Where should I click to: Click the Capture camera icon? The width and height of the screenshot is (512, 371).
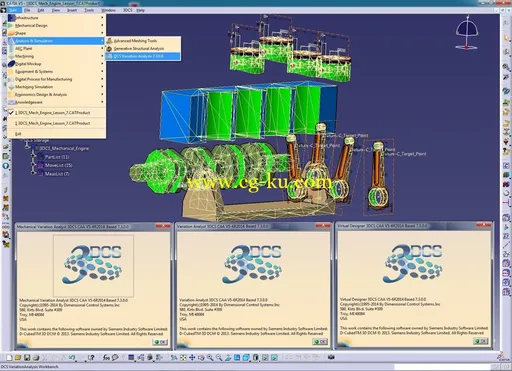[331, 357]
